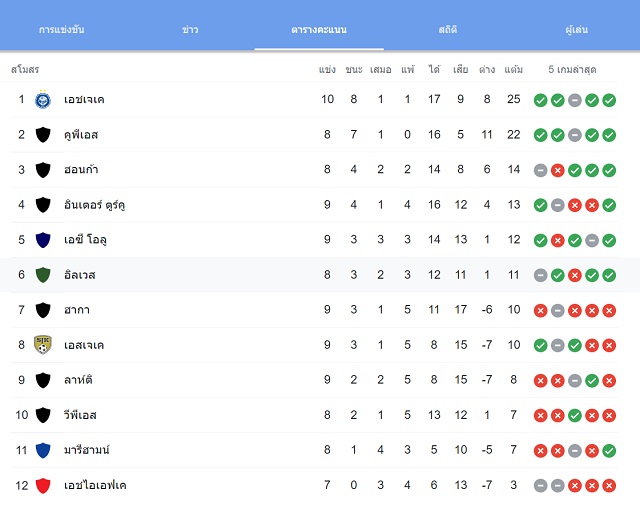Select the red เอชไอเอฟเค shield icon
Screen dimensions: 640x509
pos(43,485)
